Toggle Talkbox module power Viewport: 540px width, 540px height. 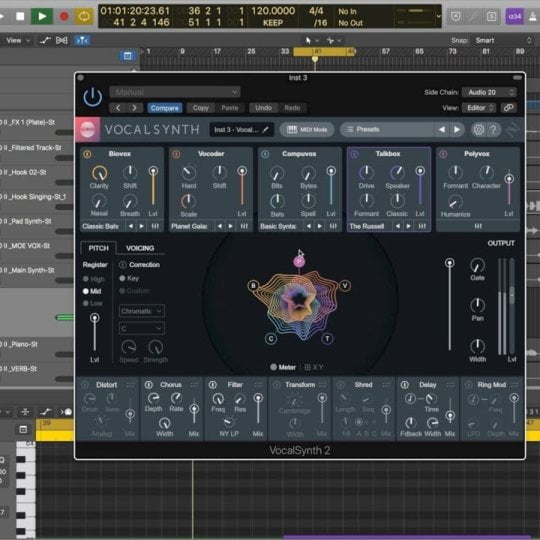[x=354, y=154]
